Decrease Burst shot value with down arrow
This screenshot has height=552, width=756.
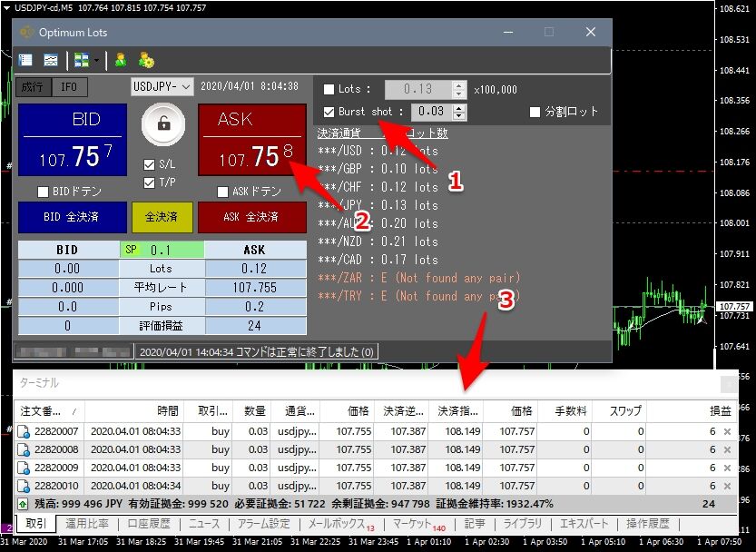point(459,116)
